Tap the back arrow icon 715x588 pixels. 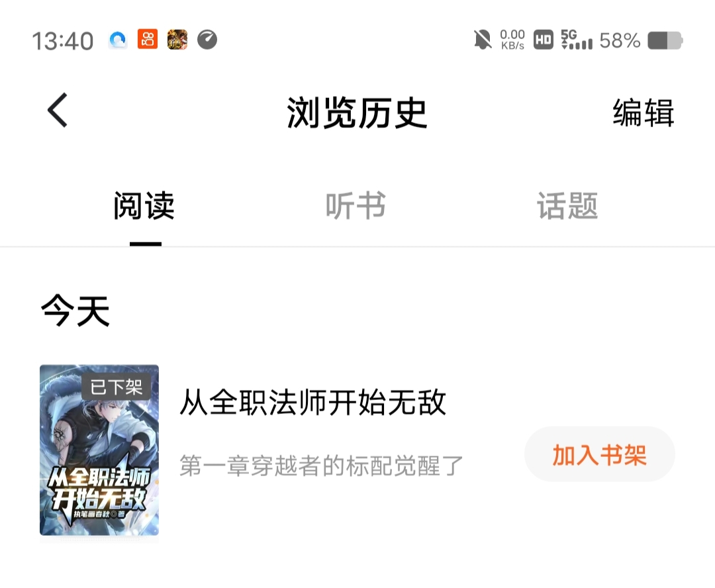coord(58,111)
